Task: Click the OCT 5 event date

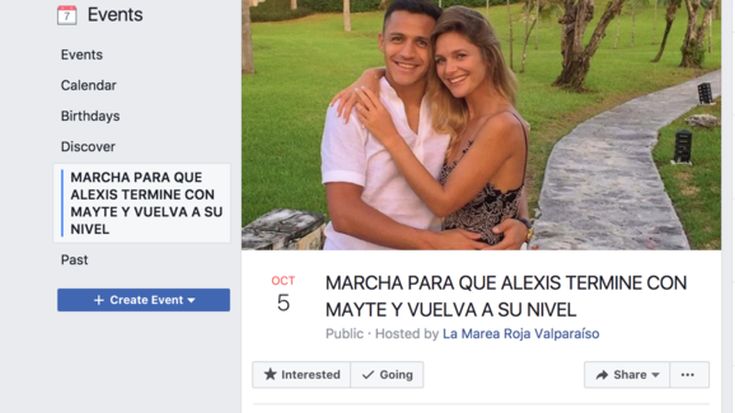Action: tap(283, 294)
